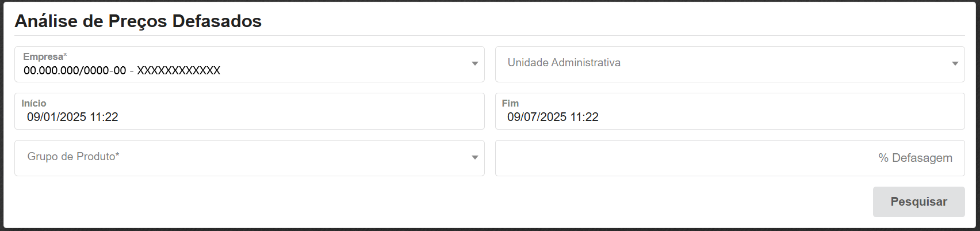The height and width of the screenshot is (231, 980).
Task: Expand the Empresa dropdown arrow
Action: pos(474,64)
